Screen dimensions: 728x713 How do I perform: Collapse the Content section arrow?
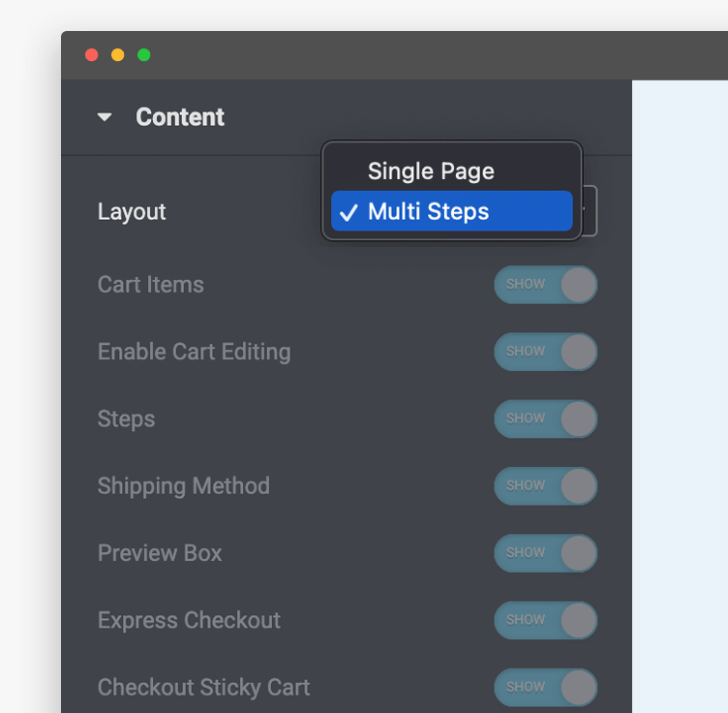pyautogui.click(x=105, y=117)
